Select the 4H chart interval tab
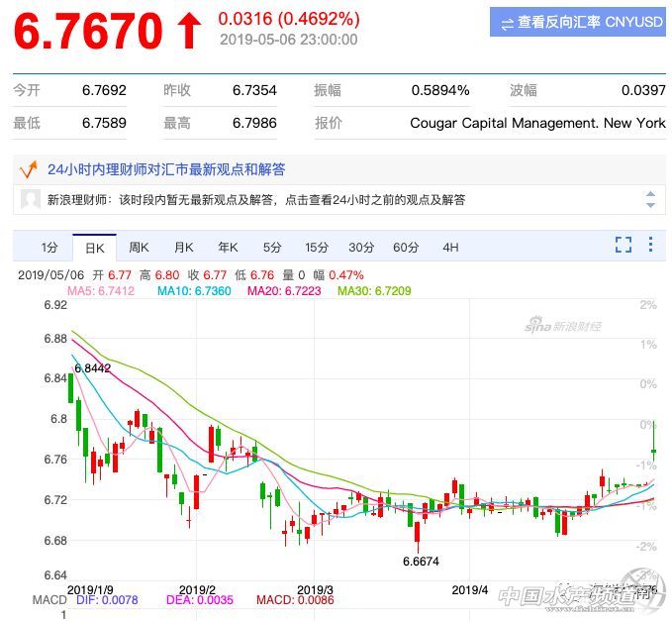The image size is (672, 621). coord(450,247)
